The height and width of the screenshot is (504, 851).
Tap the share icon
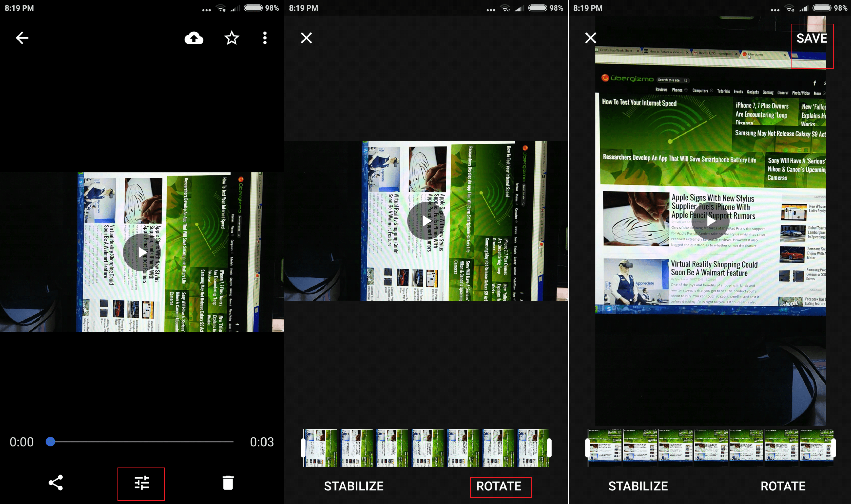click(56, 482)
